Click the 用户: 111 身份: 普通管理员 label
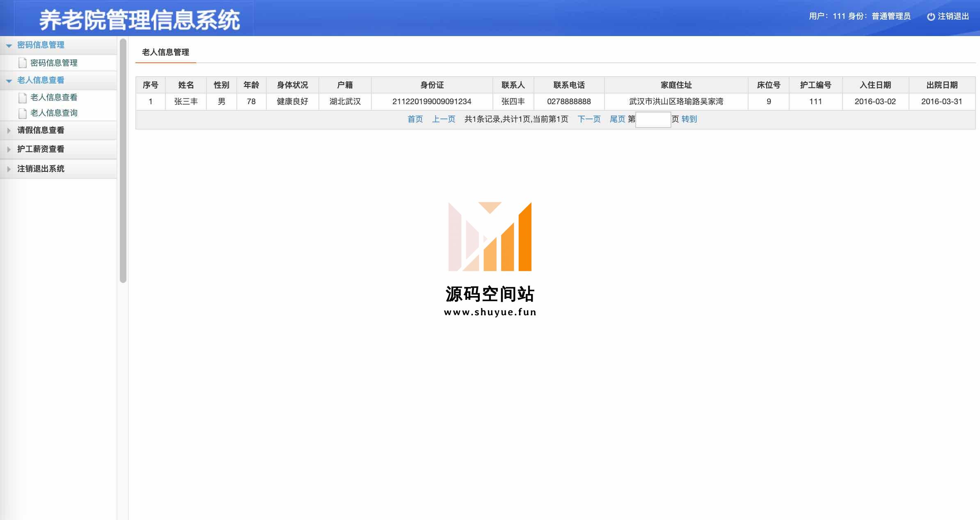 (860, 16)
